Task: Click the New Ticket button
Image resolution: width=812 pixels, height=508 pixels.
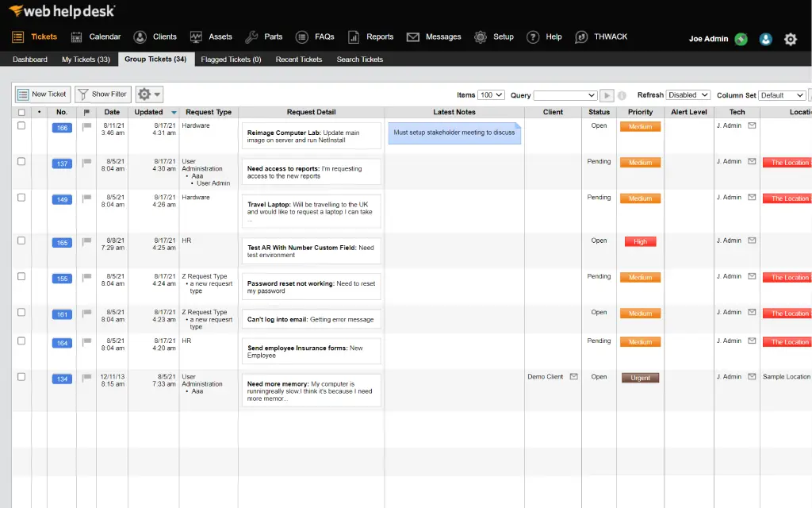Action: 41,94
